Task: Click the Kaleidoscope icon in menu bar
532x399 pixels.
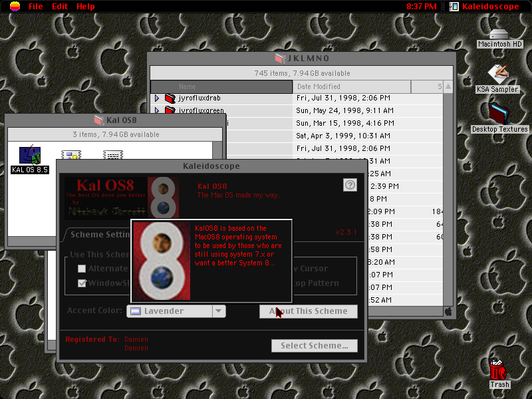Action: tap(454, 6)
